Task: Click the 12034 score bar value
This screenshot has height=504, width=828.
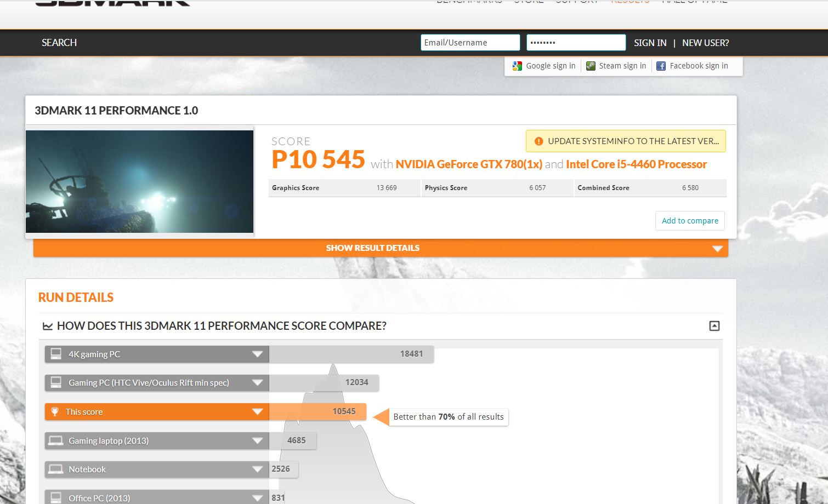Action: tap(356, 382)
